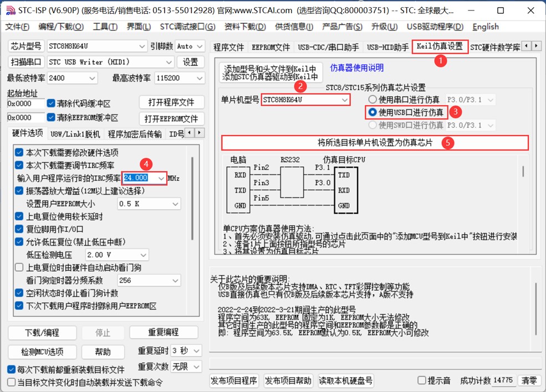Toggle 每次下载前都重新装载目标文件 checkbox

coord(11,369)
